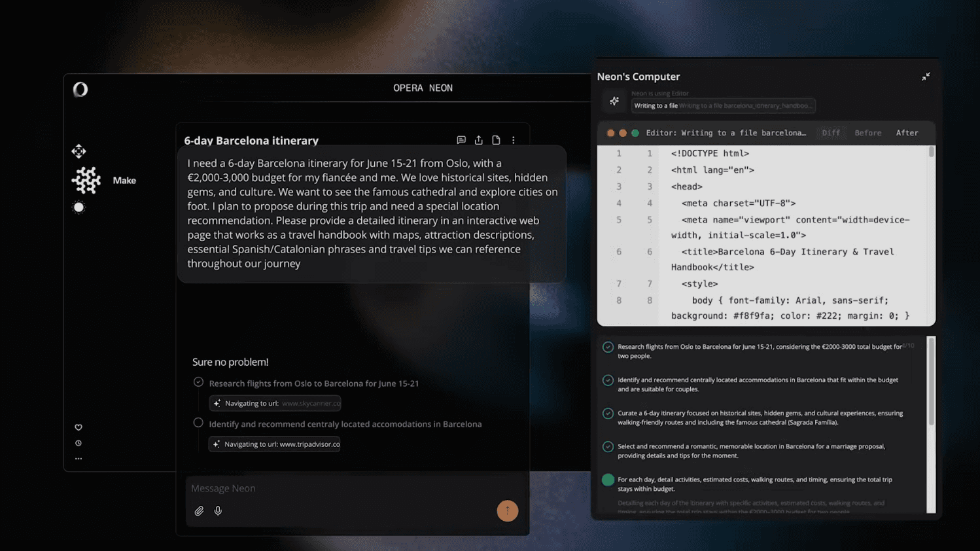Viewport: 980px width, 551px height.
Task: Click the Opera logo icon
Action: [x=80, y=89]
